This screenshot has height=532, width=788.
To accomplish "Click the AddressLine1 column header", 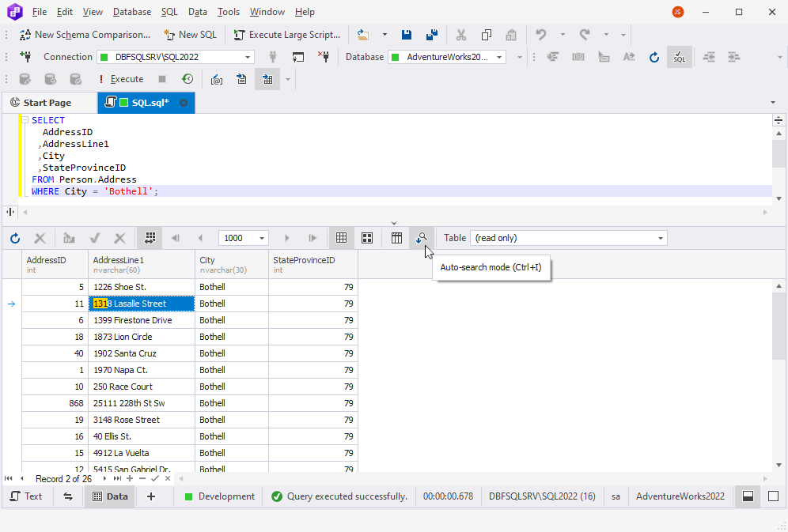I will point(142,265).
